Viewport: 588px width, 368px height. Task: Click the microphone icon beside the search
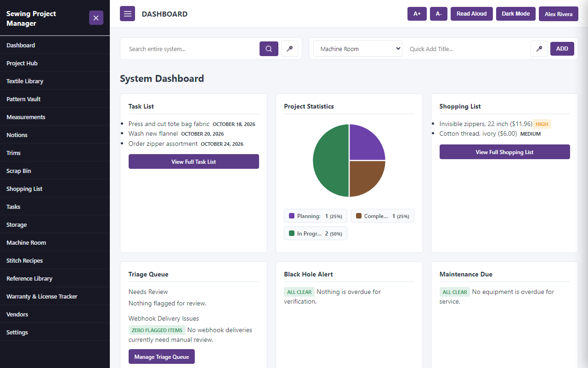pos(289,49)
